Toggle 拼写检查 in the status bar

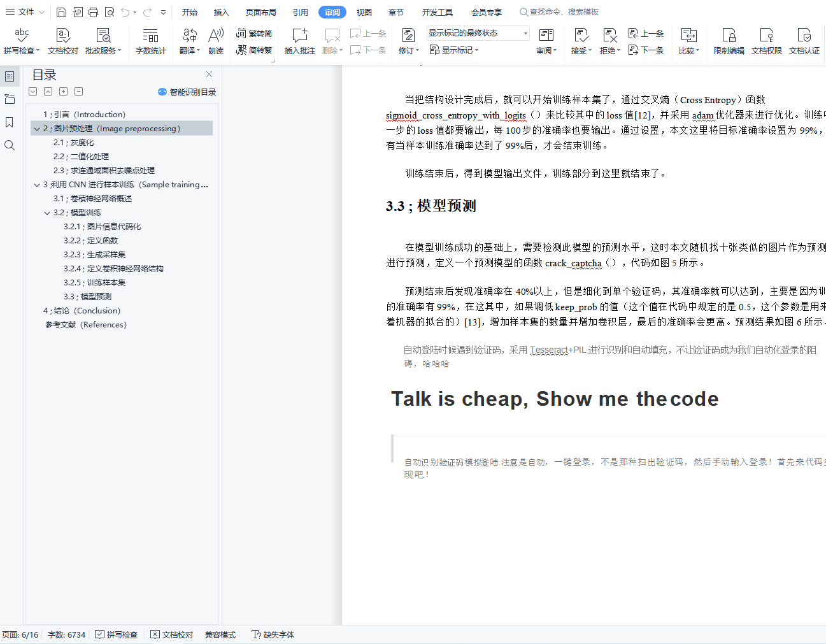point(116,634)
